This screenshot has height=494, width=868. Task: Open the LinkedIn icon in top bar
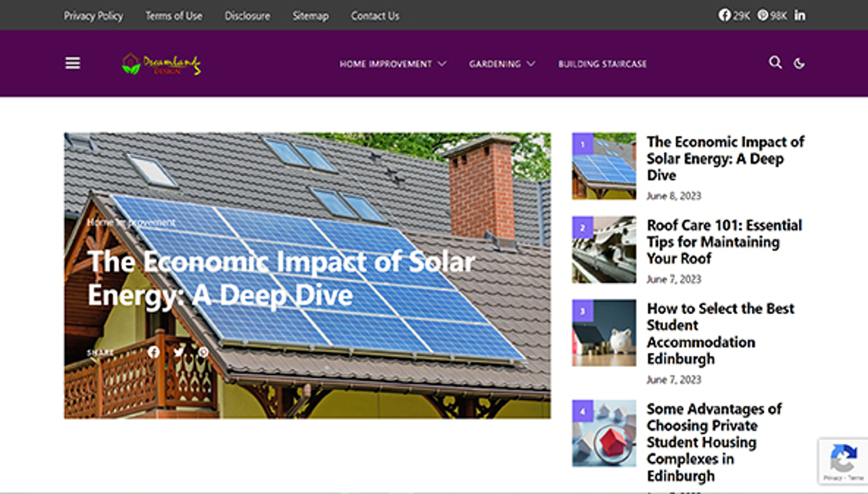point(800,16)
